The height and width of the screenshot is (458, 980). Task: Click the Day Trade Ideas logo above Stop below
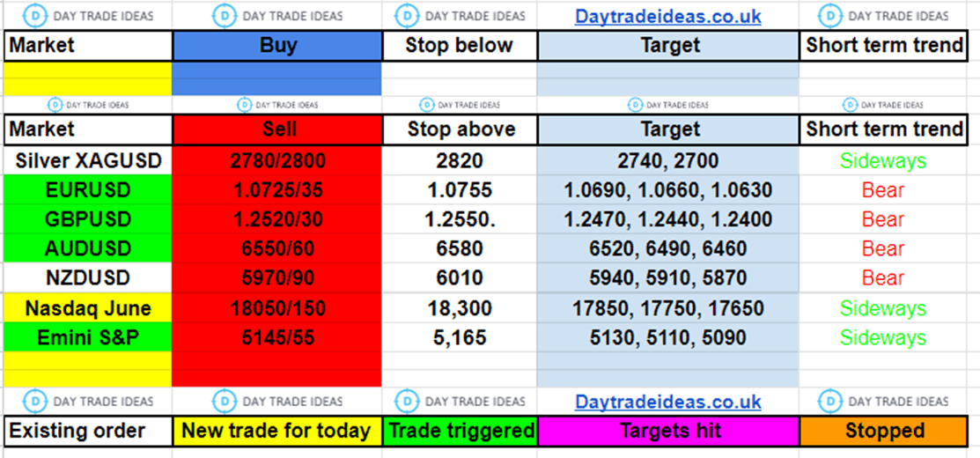point(407,16)
